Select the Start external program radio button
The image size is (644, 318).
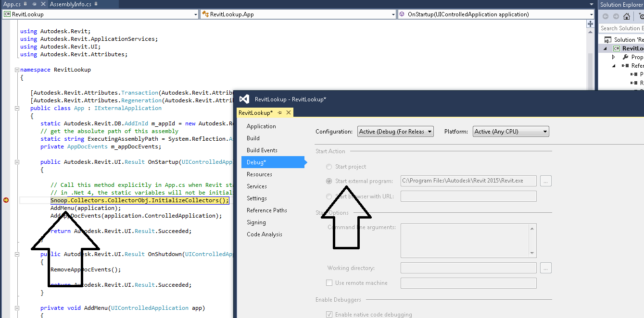point(329,181)
